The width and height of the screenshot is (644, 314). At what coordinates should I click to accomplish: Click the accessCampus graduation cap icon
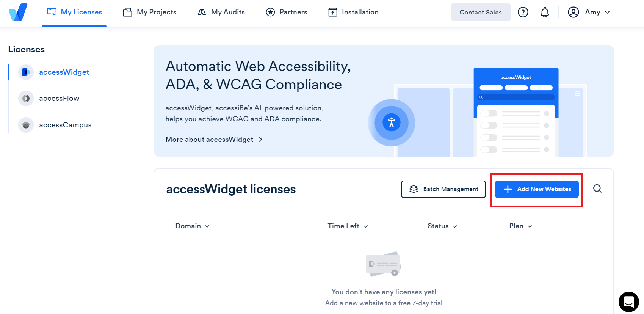pyautogui.click(x=26, y=125)
